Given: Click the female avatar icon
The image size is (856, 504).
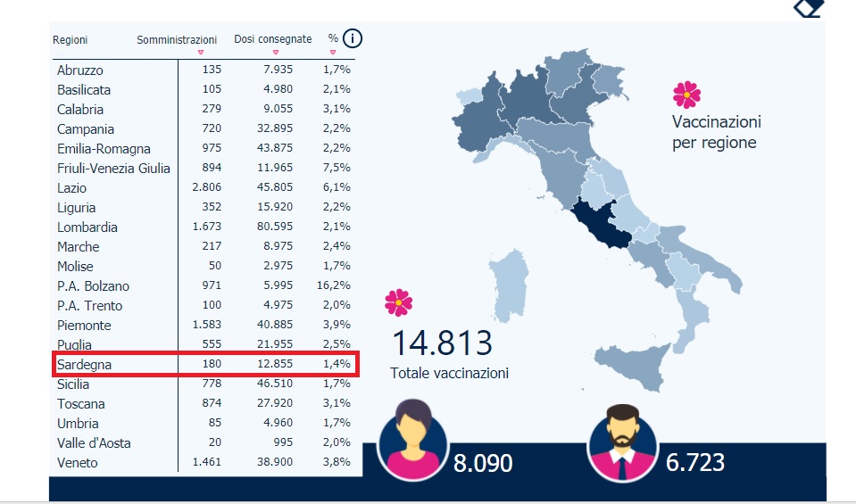Looking at the screenshot, I should (x=413, y=440).
